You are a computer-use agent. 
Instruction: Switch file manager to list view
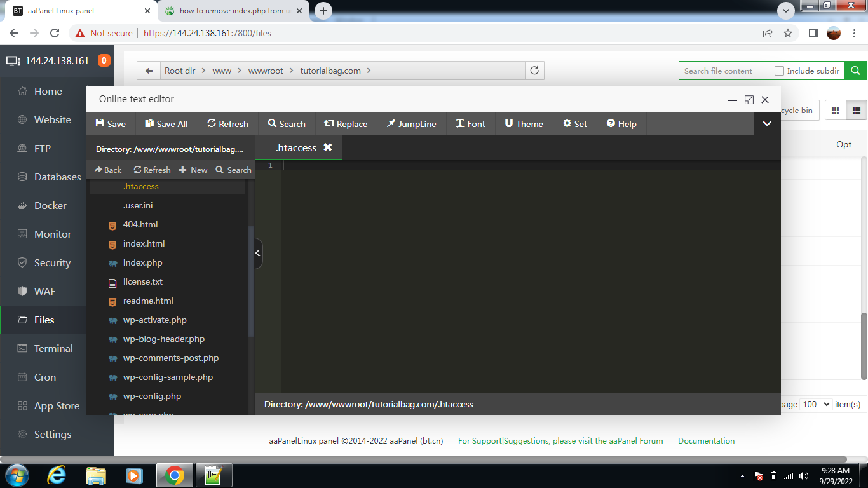tap(856, 110)
